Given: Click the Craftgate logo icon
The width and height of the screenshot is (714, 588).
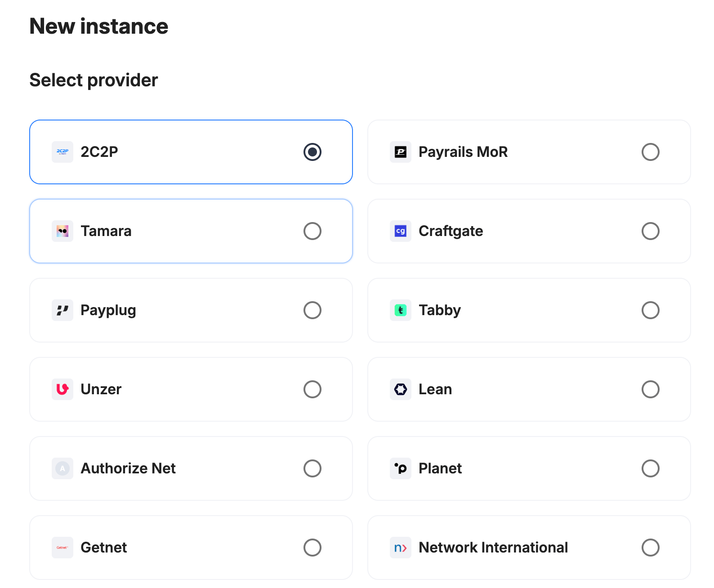Looking at the screenshot, I should pos(401,231).
